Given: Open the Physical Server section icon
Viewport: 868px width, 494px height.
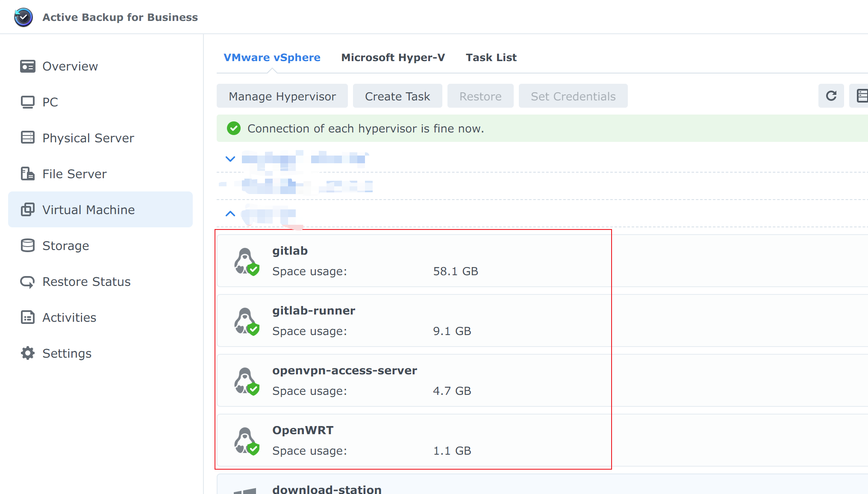Looking at the screenshot, I should click(28, 138).
